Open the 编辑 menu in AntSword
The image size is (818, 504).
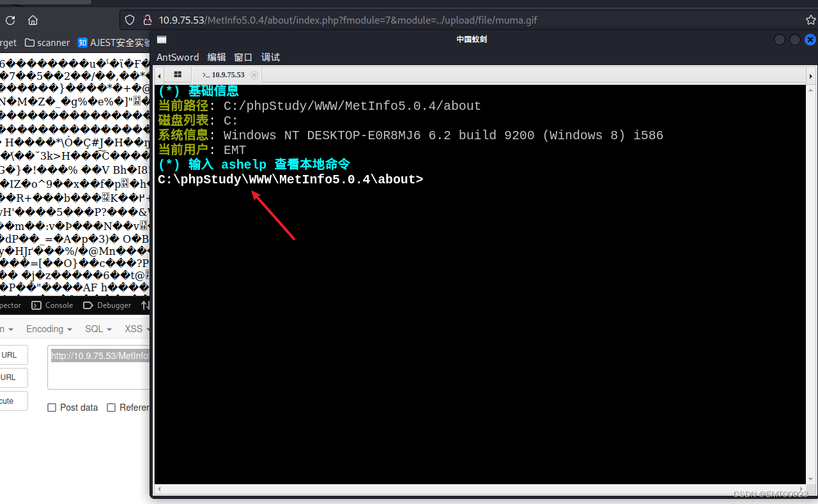tap(217, 57)
